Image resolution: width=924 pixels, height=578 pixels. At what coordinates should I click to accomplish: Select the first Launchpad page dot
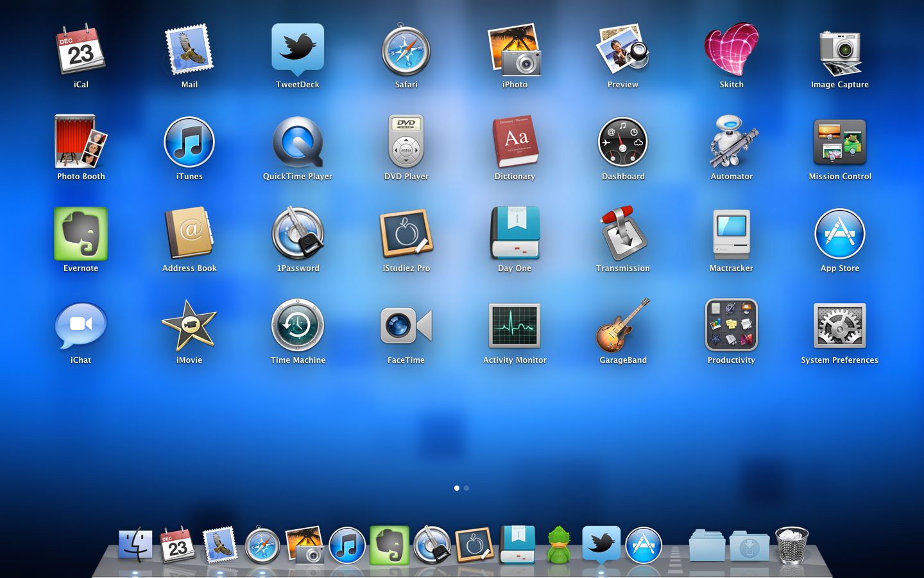click(457, 488)
